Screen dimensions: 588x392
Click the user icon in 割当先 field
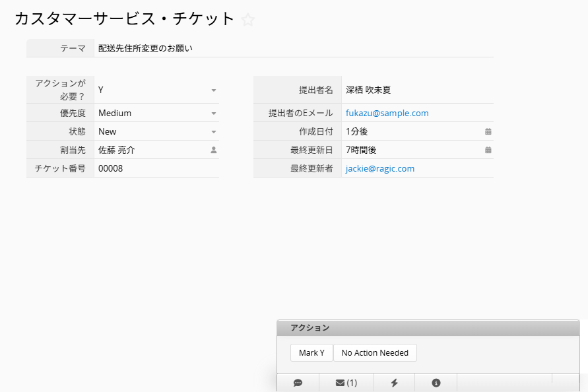point(214,150)
